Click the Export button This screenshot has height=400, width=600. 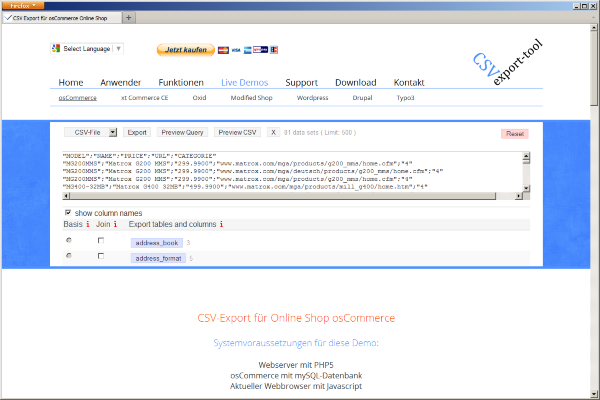tap(137, 132)
